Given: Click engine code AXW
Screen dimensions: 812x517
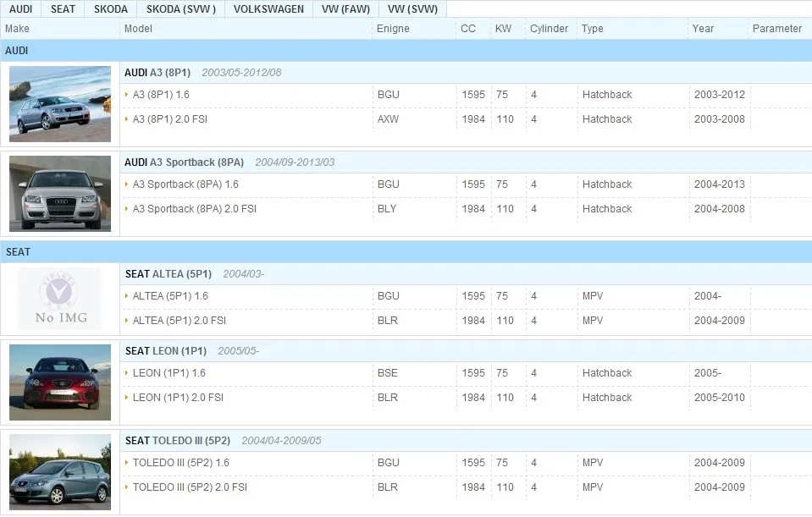Looking at the screenshot, I should [389, 119].
